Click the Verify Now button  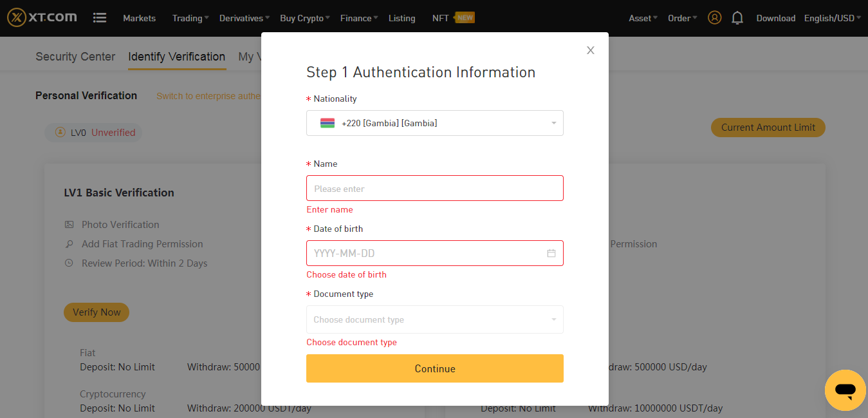pyautogui.click(x=97, y=312)
